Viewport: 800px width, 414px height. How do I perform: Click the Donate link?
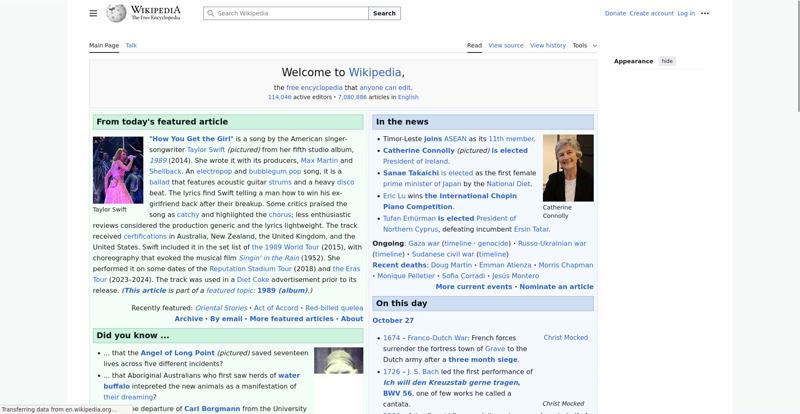click(615, 14)
